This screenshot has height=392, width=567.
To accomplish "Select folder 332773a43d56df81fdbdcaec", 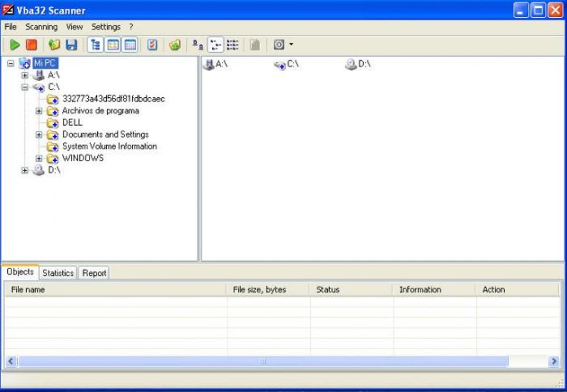I will [113, 99].
